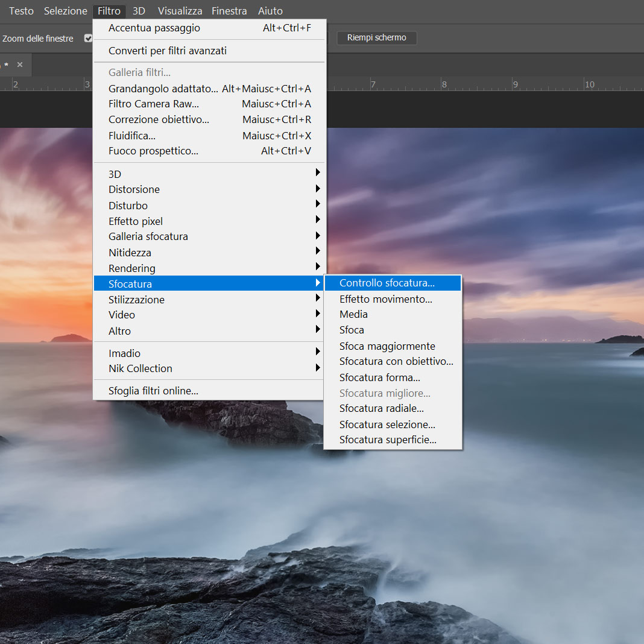Toggle the Zoom delle finestre checkbox
644x644 pixels.
pos(88,38)
